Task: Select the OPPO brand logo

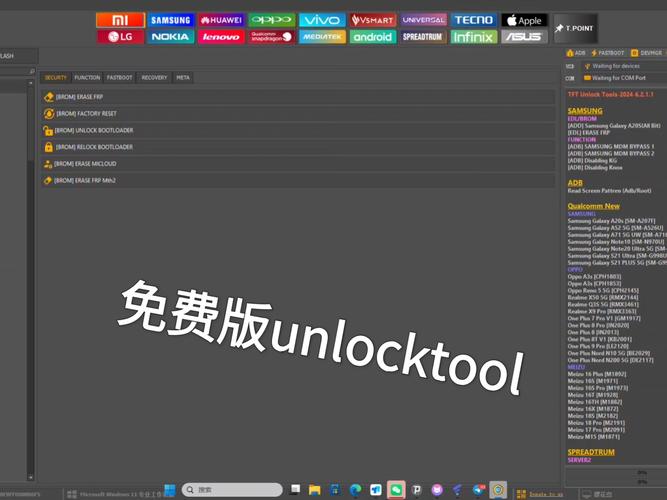Action: click(271, 20)
